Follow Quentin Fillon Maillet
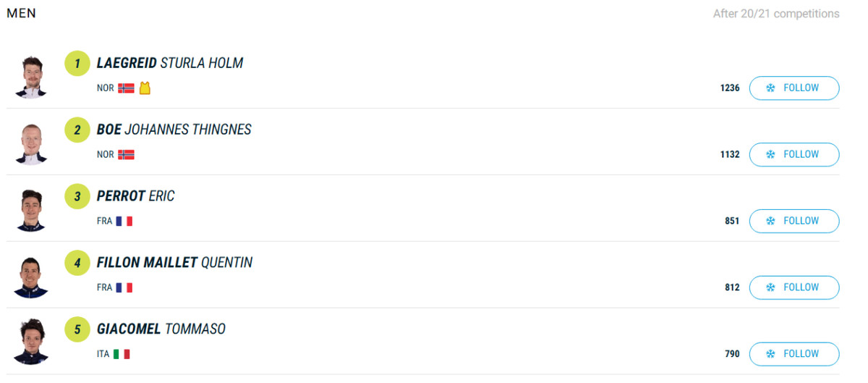 (793, 288)
